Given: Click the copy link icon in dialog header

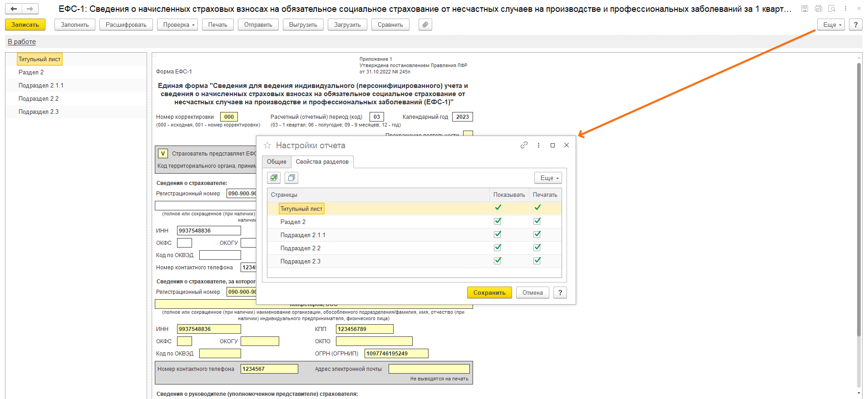Looking at the screenshot, I should [x=524, y=145].
